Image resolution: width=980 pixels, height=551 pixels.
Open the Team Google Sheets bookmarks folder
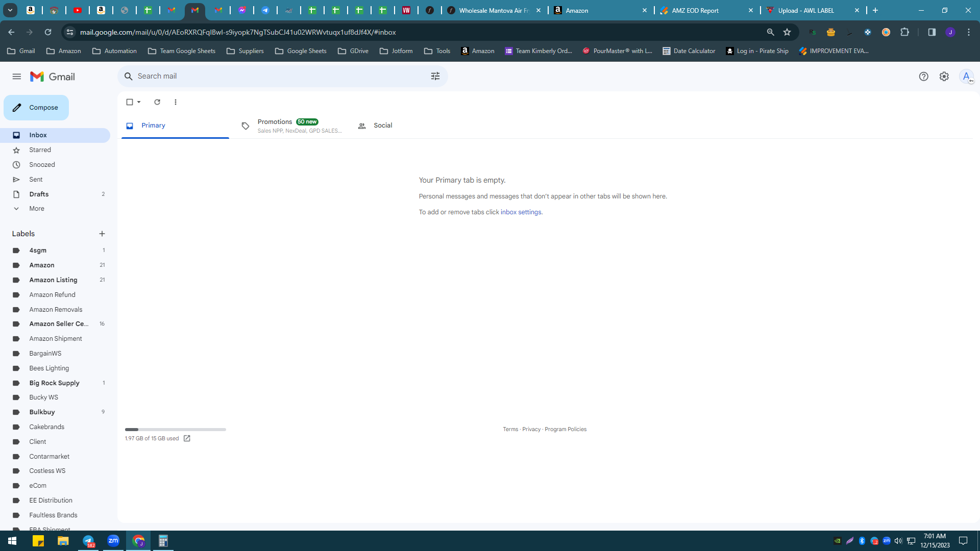click(x=182, y=51)
